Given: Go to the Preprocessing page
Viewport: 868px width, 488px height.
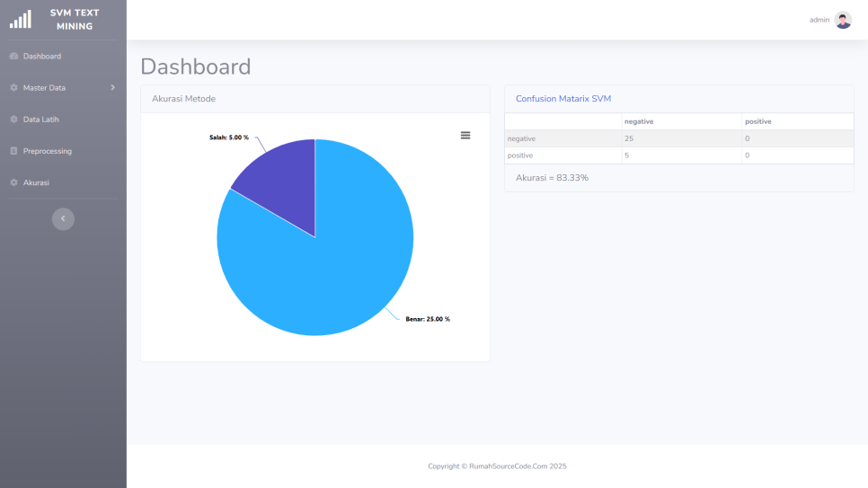Looking at the screenshot, I should 48,151.
